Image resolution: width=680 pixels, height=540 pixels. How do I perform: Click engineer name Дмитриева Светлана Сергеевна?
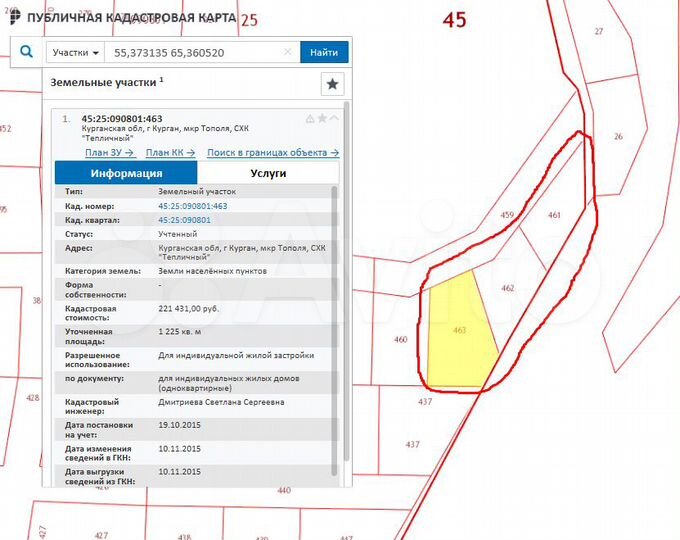[221, 402]
